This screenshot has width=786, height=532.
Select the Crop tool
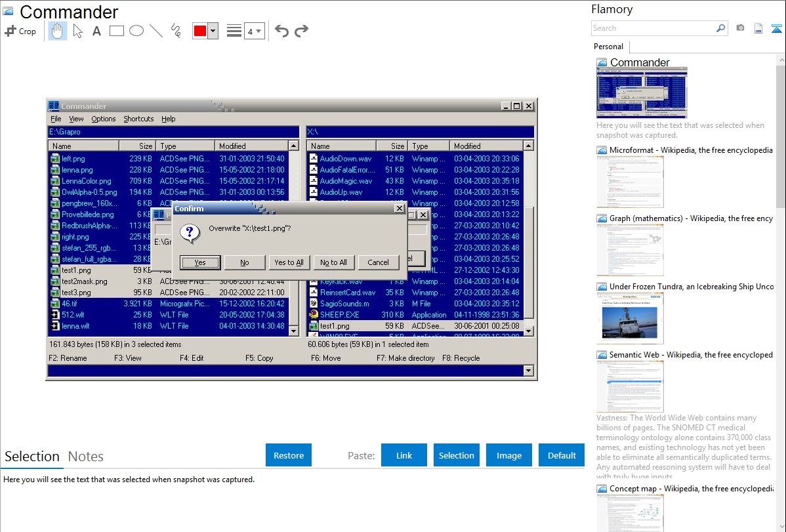pos(20,31)
